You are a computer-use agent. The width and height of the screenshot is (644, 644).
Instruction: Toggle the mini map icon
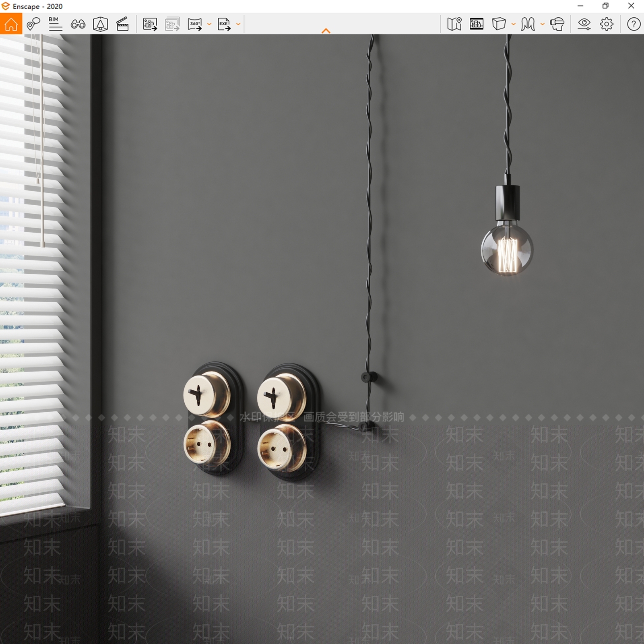point(454,24)
